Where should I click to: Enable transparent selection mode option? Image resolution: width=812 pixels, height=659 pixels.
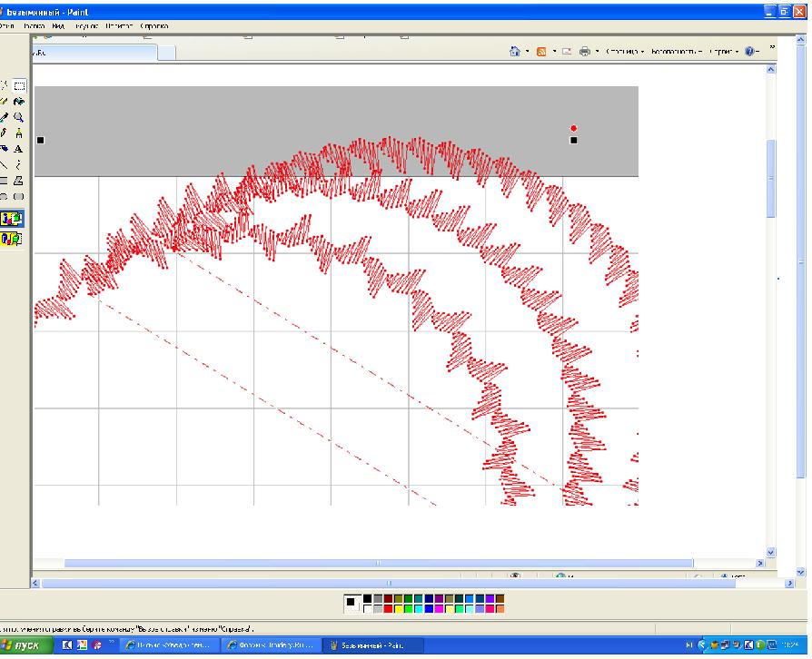coord(13,239)
